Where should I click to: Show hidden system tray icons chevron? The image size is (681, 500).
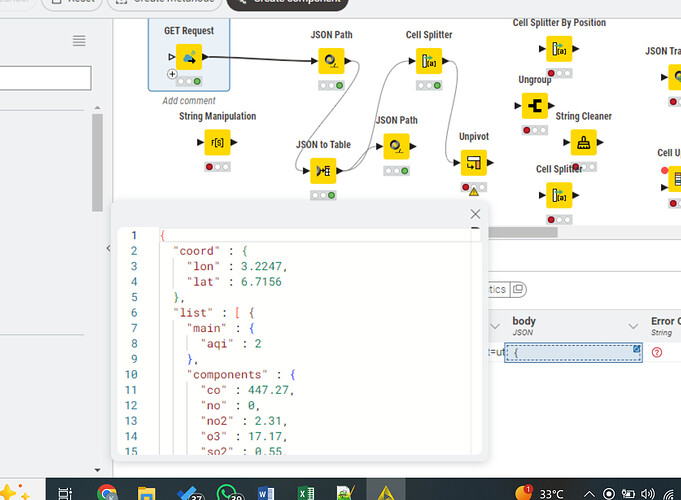[589, 494]
